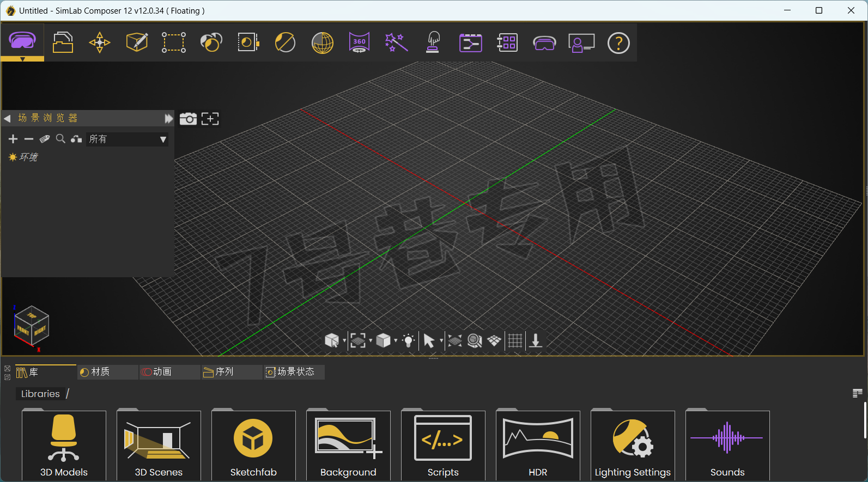Open the Scripts library folder
This screenshot has width=868, height=482.
pos(443,445)
